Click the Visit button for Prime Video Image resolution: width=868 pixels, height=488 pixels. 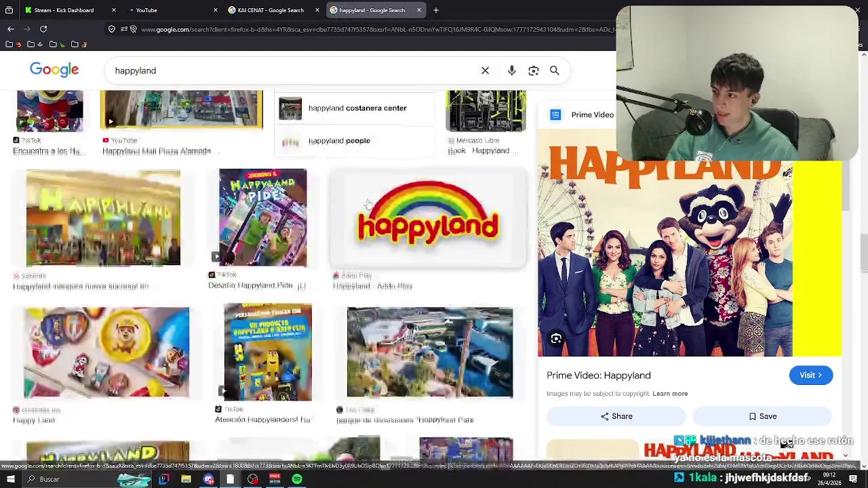click(x=811, y=375)
